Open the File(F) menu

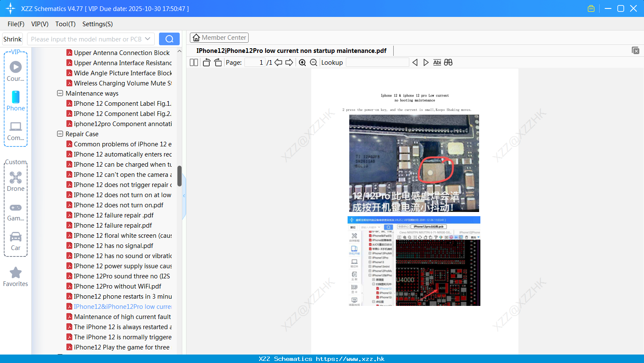click(x=16, y=24)
